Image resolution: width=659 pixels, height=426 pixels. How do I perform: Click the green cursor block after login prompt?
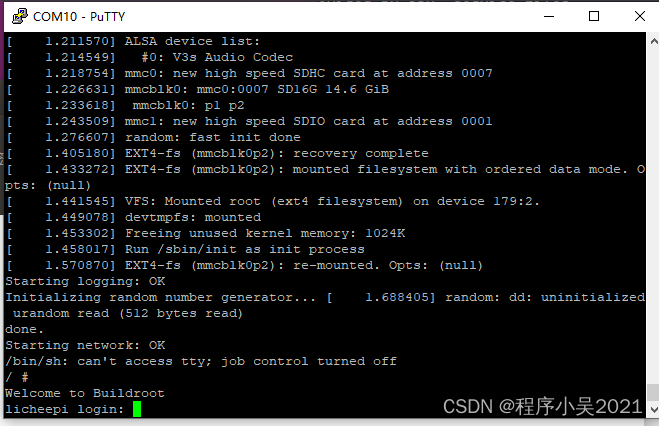point(137,409)
